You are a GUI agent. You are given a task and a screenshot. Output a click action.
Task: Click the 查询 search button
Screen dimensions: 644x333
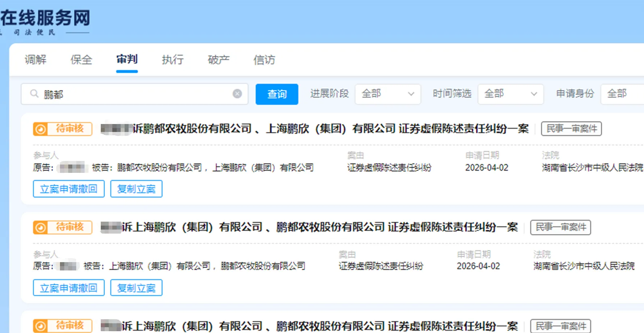[277, 94]
